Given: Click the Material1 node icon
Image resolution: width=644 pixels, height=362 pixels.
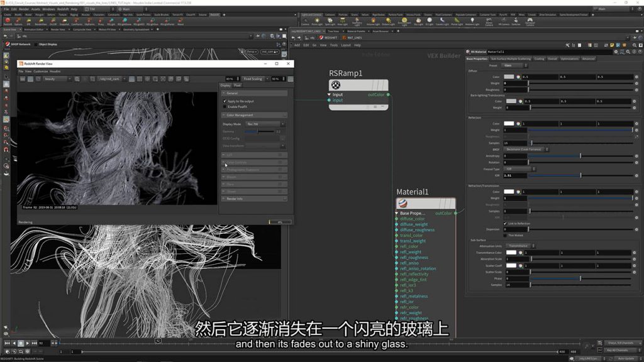Looking at the screenshot, I should 403,204.
